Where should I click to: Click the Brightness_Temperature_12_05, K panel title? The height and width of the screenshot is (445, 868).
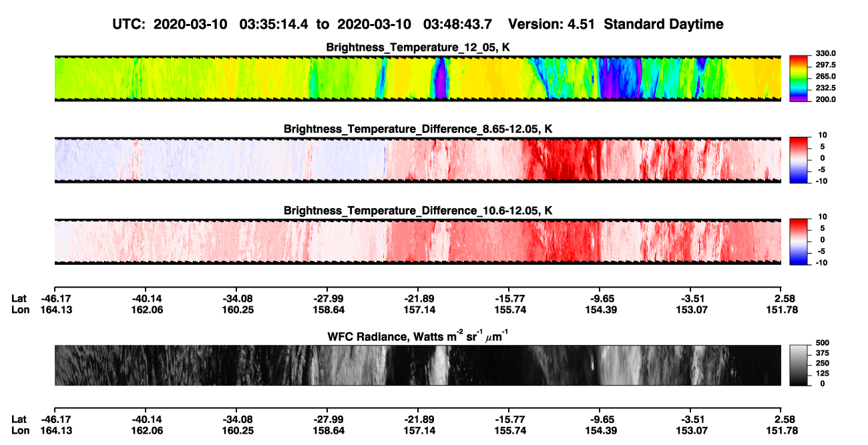tap(418, 47)
